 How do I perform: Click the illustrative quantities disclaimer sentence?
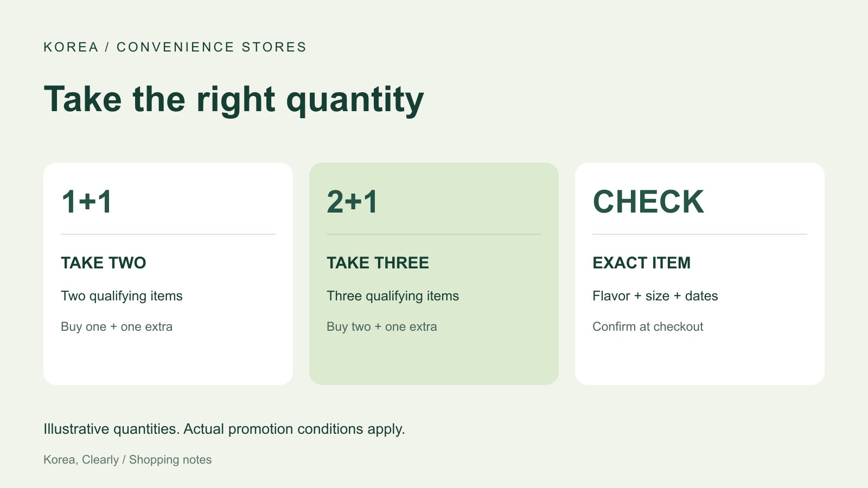tap(224, 429)
